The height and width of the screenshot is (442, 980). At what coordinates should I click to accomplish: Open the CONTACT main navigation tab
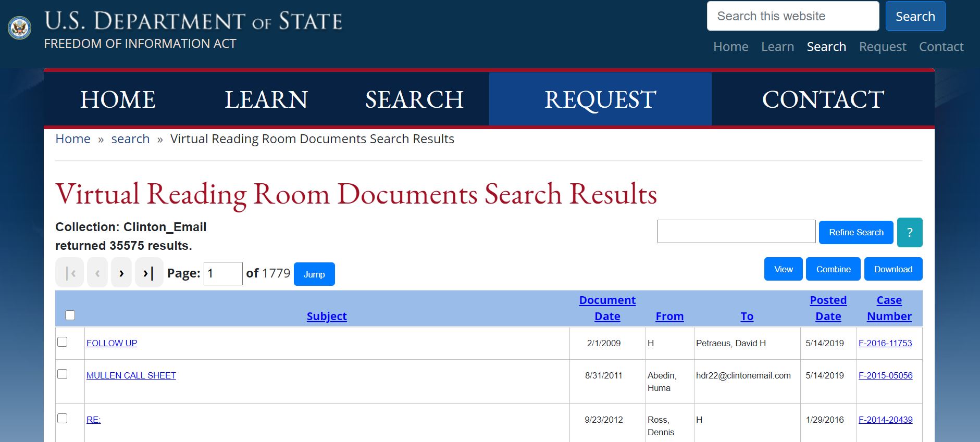pos(823,99)
